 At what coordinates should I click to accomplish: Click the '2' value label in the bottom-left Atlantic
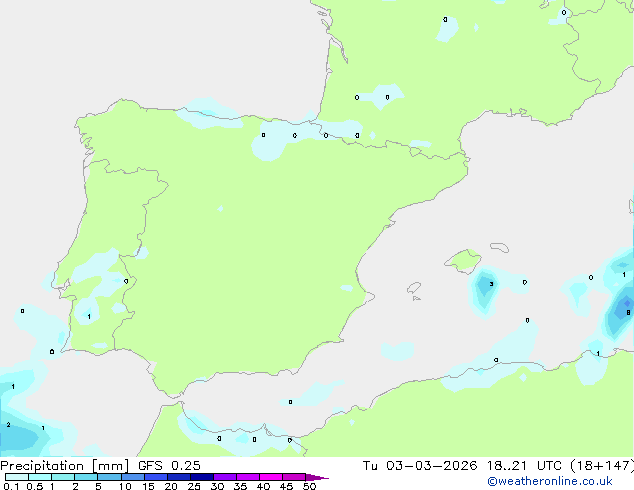coord(8,425)
